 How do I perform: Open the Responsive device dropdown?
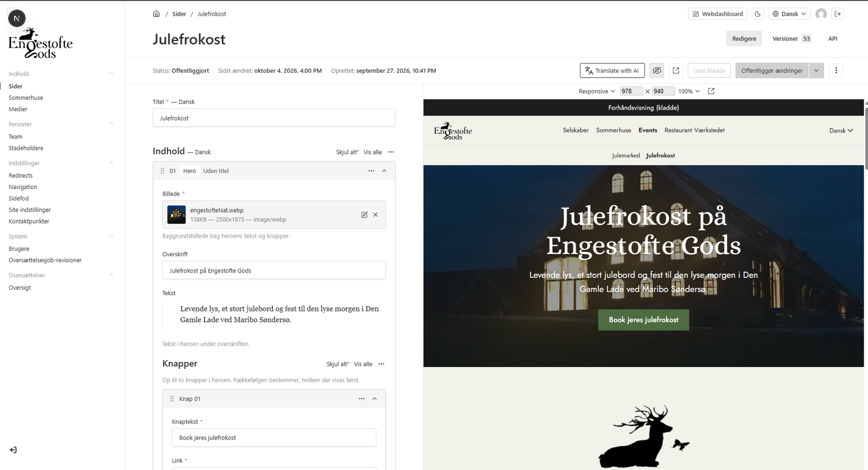pyautogui.click(x=597, y=91)
